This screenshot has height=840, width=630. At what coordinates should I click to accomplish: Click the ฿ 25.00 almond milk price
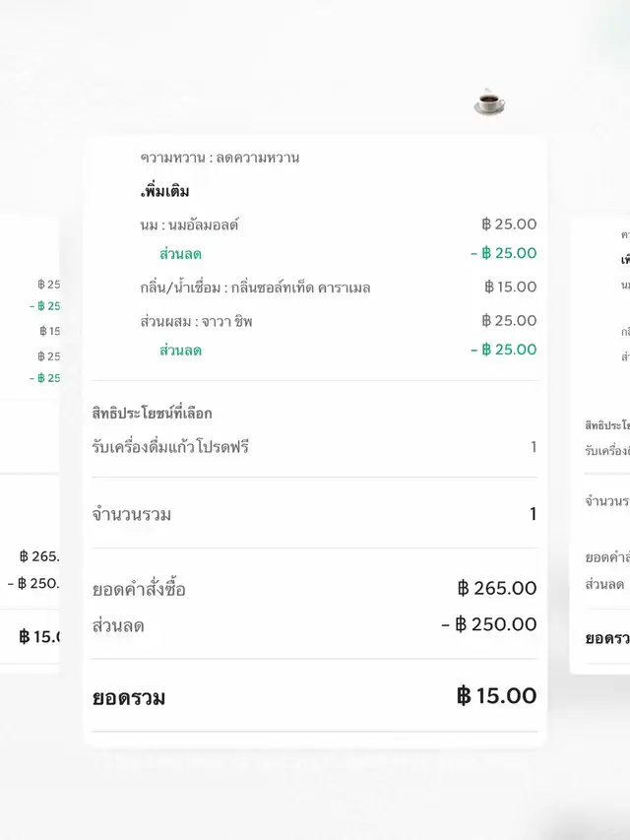[509, 225]
